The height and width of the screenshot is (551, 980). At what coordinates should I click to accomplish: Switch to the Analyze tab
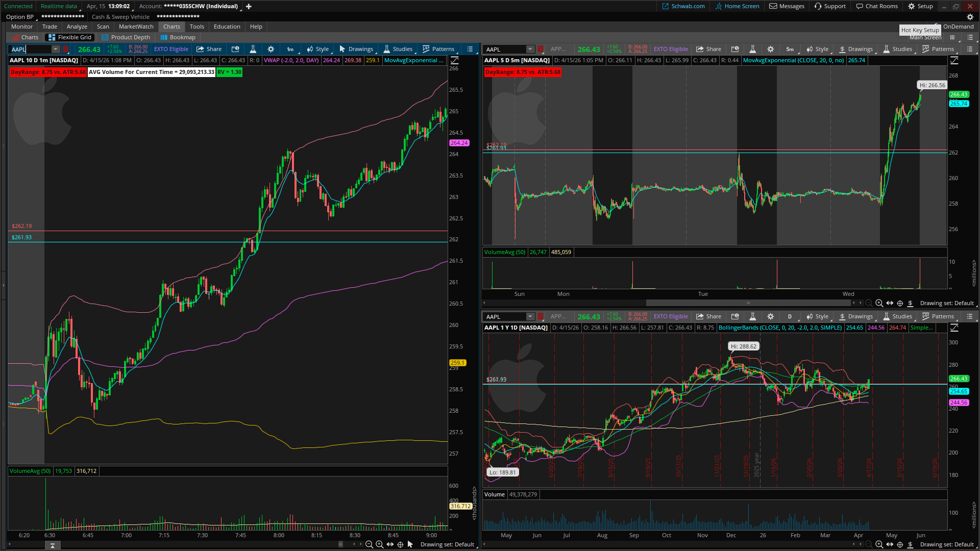pyautogui.click(x=77, y=27)
